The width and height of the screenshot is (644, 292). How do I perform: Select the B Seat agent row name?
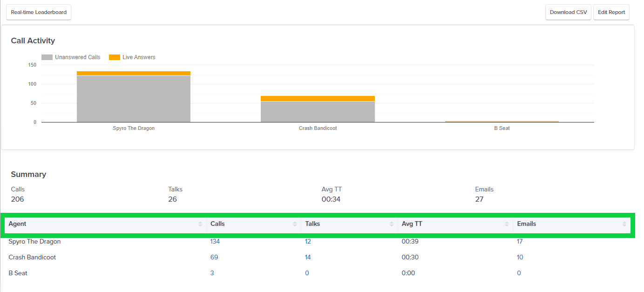click(x=18, y=273)
